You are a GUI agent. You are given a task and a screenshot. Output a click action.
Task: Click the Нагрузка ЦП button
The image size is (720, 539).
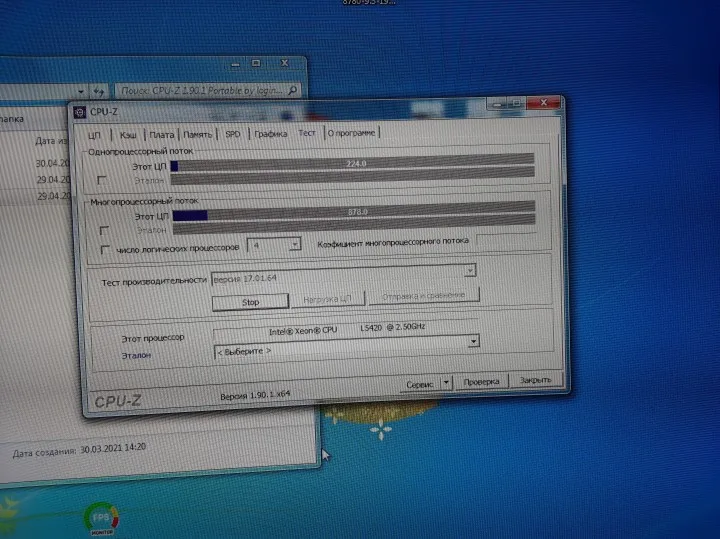coord(327,299)
